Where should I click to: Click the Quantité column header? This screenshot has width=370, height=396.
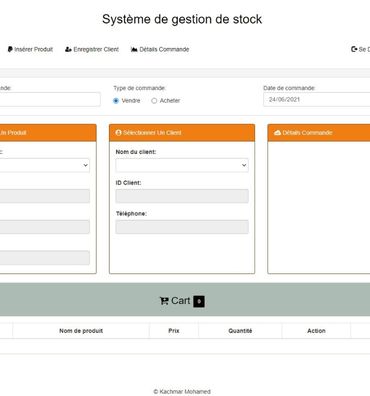click(240, 331)
